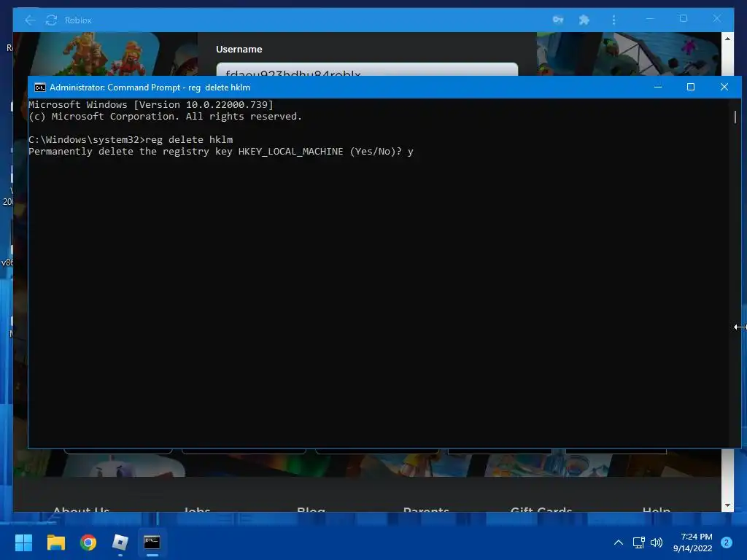
Task: Click the 'Username' label in Roblox
Action: [x=239, y=49]
